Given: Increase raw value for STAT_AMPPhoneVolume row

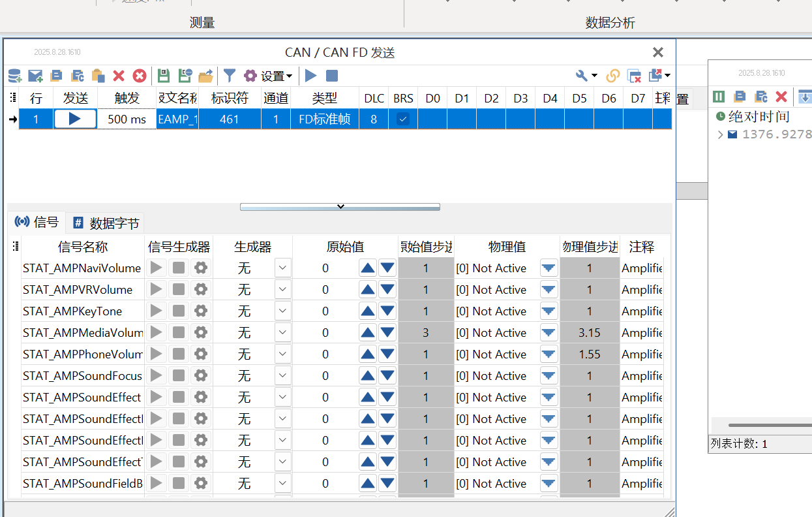Looking at the screenshot, I should tap(368, 354).
